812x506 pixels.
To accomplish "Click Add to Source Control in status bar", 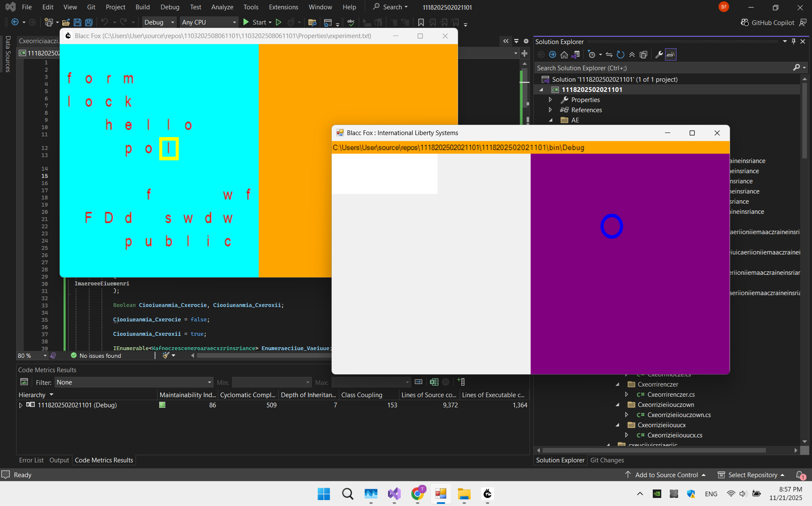I will [x=665, y=475].
